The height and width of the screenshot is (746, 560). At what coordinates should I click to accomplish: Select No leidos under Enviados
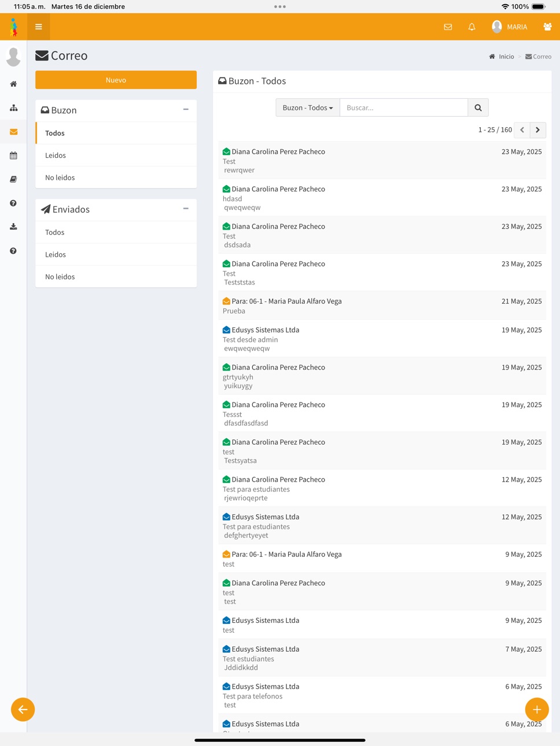coord(116,276)
